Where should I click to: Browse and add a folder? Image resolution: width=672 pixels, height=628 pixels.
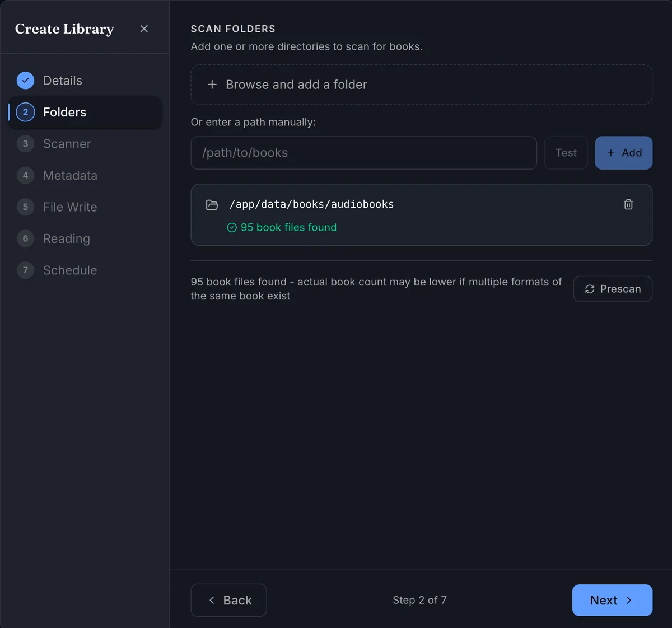[422, 85]
